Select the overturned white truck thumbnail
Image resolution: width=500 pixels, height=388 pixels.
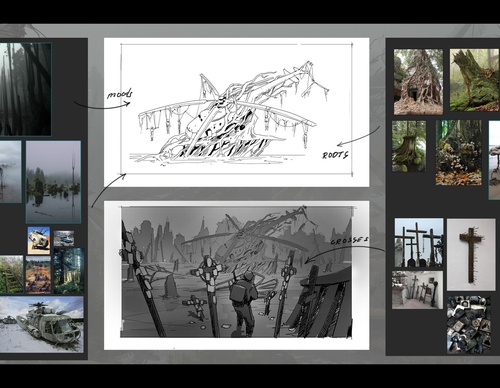[39, 240]
